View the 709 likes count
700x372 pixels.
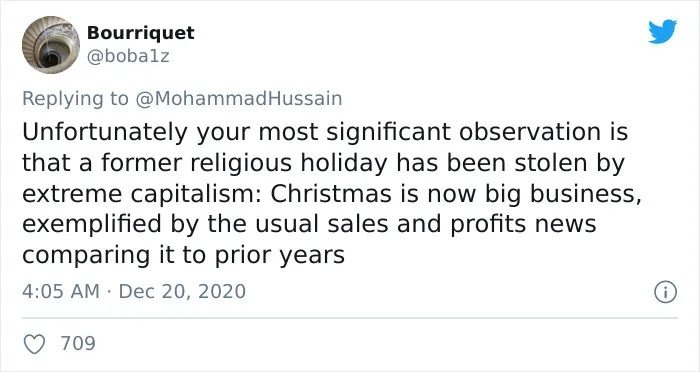click(78, 343)
